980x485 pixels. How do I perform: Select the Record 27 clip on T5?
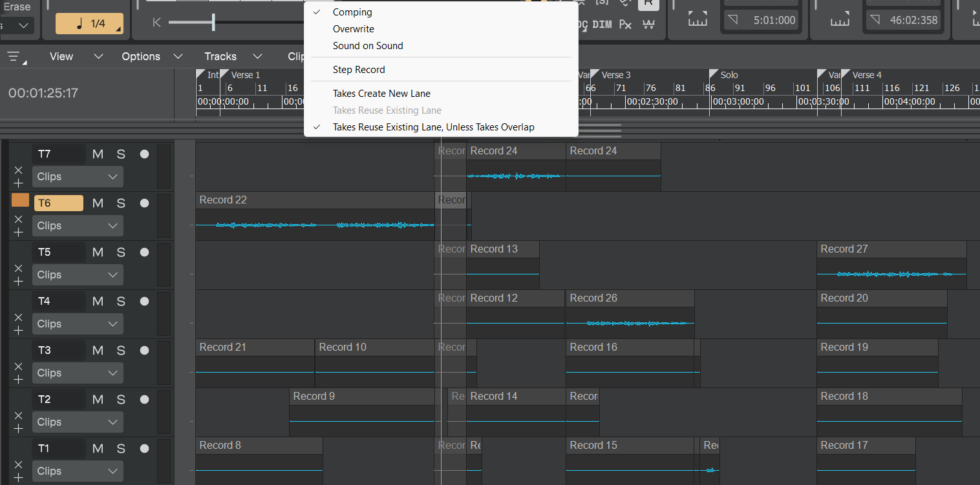click(x=891, y=265)
